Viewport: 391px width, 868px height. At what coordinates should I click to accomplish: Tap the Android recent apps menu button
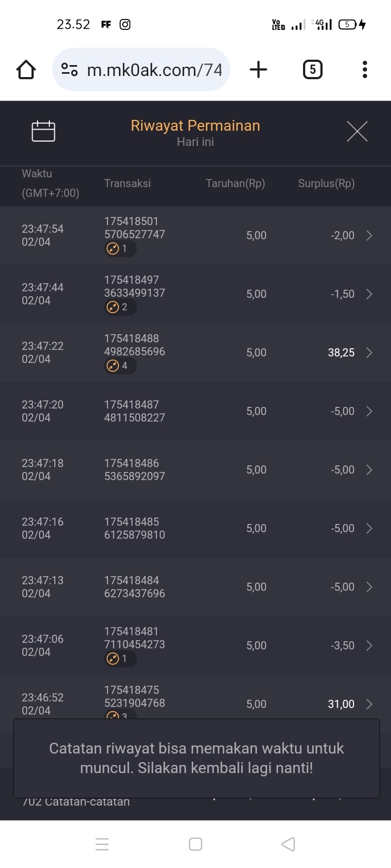102,844
